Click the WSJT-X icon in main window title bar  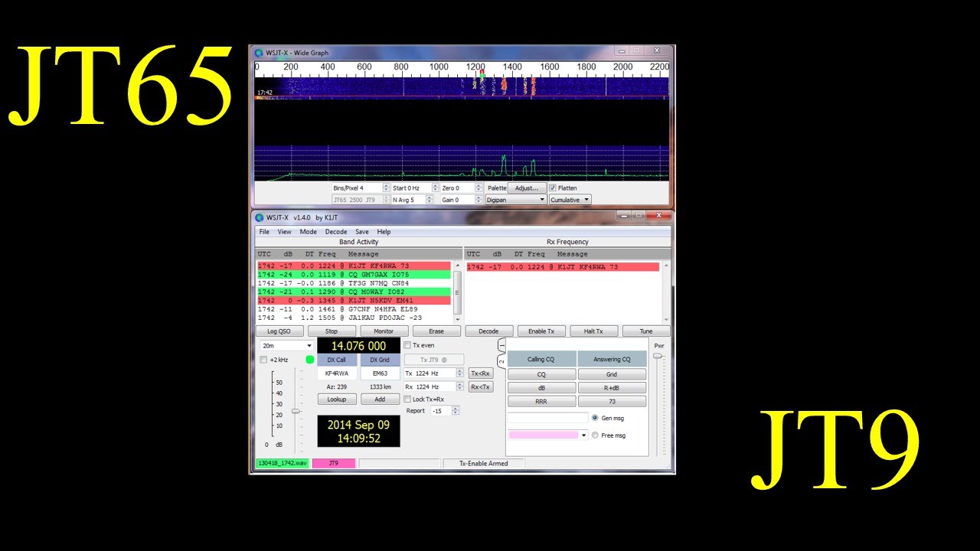(259, 218)
